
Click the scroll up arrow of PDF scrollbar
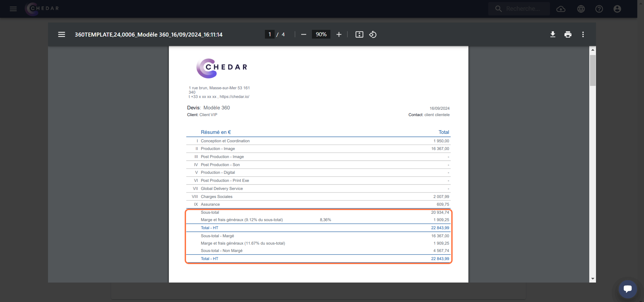(593, 50)
